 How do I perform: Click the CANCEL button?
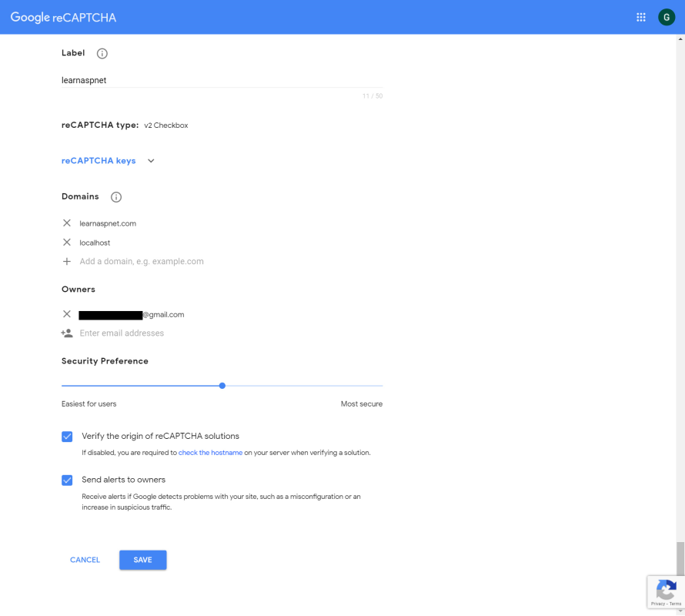point(85,560)
